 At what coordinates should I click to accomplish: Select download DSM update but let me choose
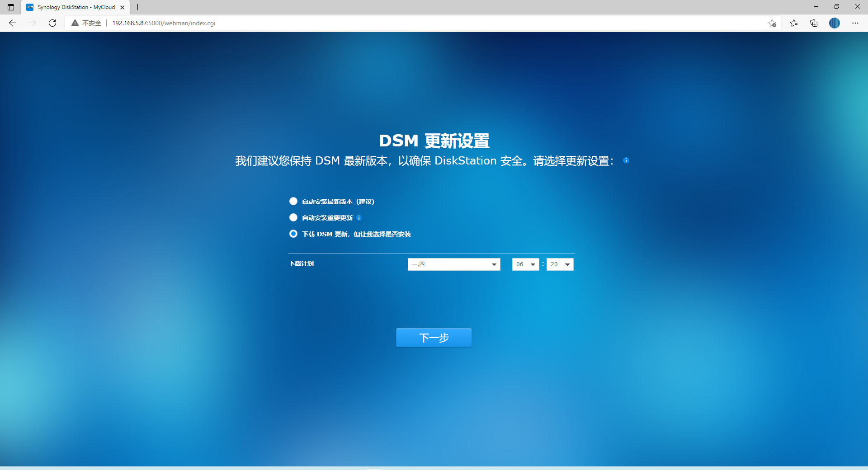(293, 234)
